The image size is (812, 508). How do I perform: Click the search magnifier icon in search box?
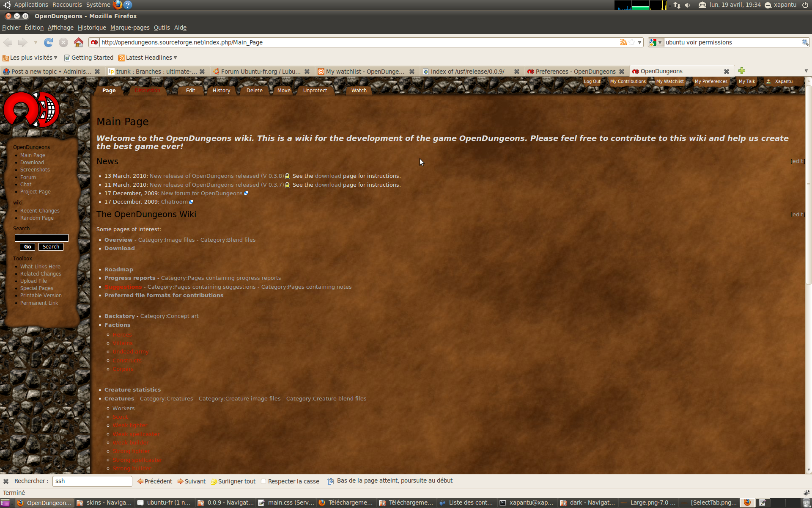[x=805, y=42]
